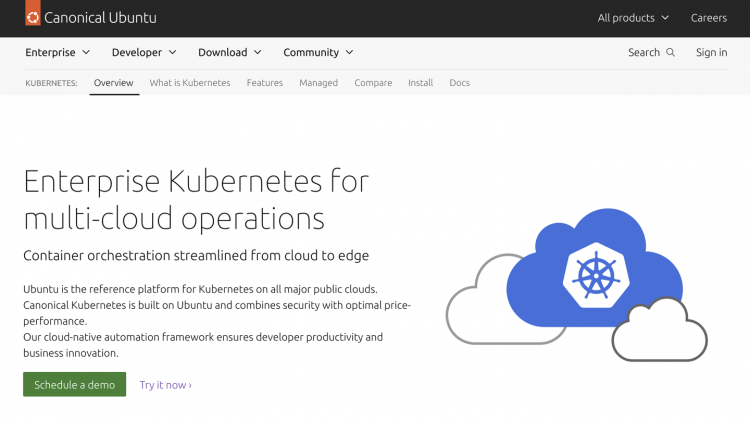
Task: Click the search magnifier icon
Action: coord(671,52)
